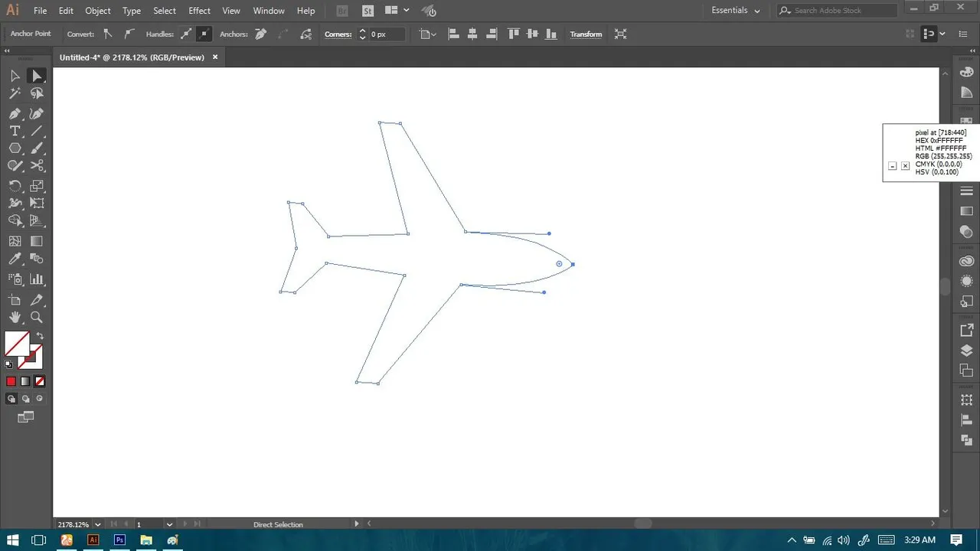The height and width of the screenshot is (551, 980).
Task: Open the Transform panel link
Action: 586,34
